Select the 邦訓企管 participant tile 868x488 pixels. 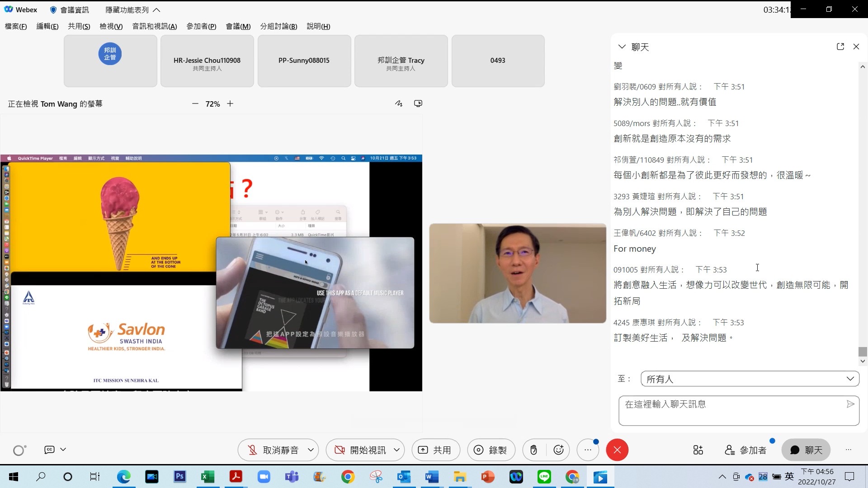tap(110, 61)
